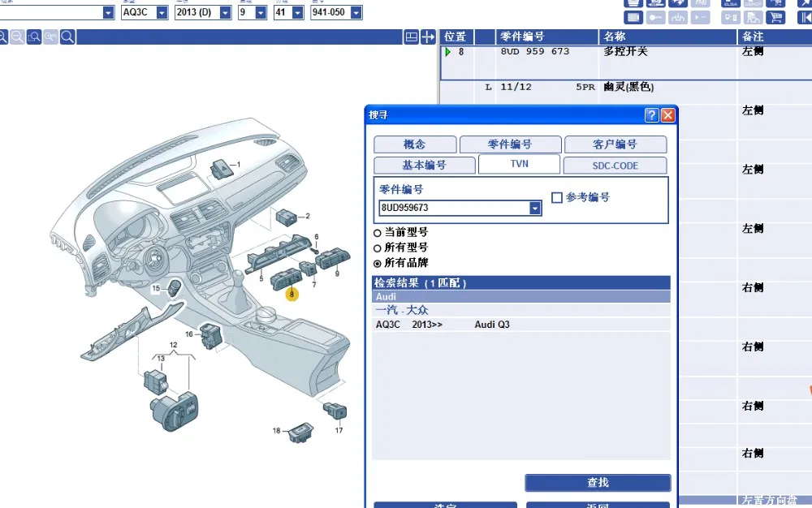Open the AQ3C model dropdown
Viewport: 812px width, 508px height.
pyautogui.click(x=162, y=12)
